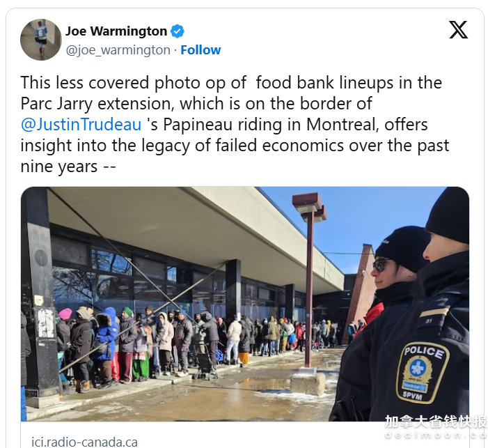
Task: Click the link card footer bar
Action: pyautogui.click(x=245, y=435)
